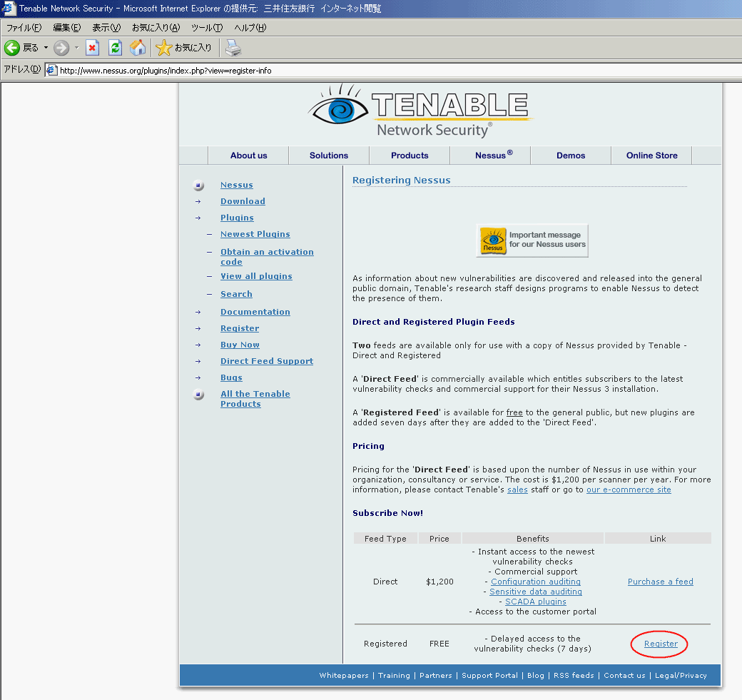742x700 pixels.
Task: Open RSS feeds footer link
Action: (x=574, y=675)
